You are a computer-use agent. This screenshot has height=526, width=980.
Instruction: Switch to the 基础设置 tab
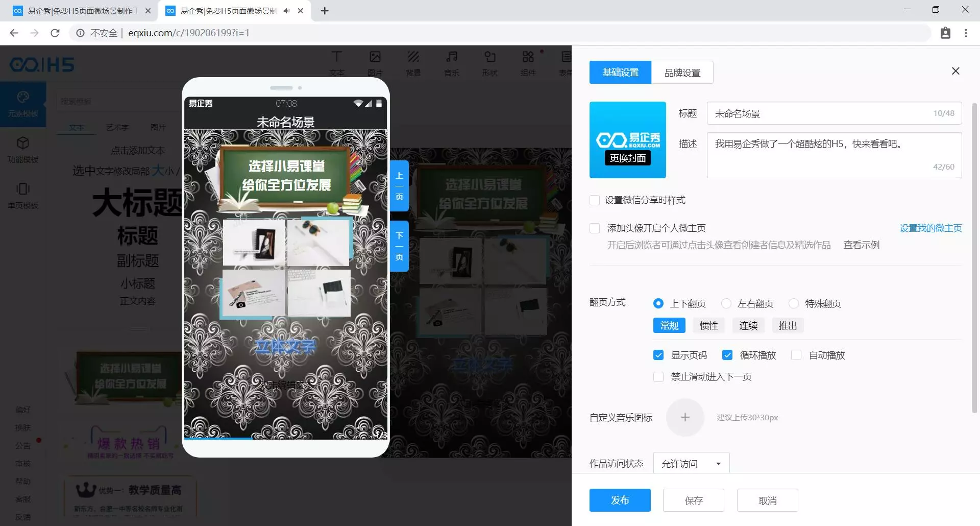pyautogui.click(x=620, y=73)
